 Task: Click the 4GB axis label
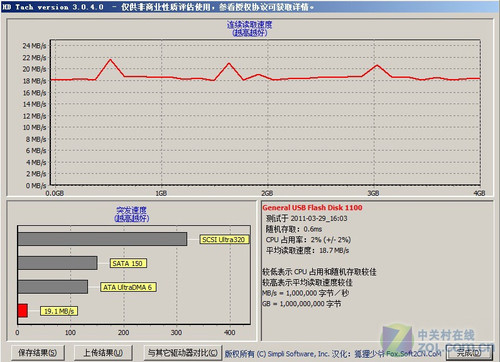tap(479, 193)
